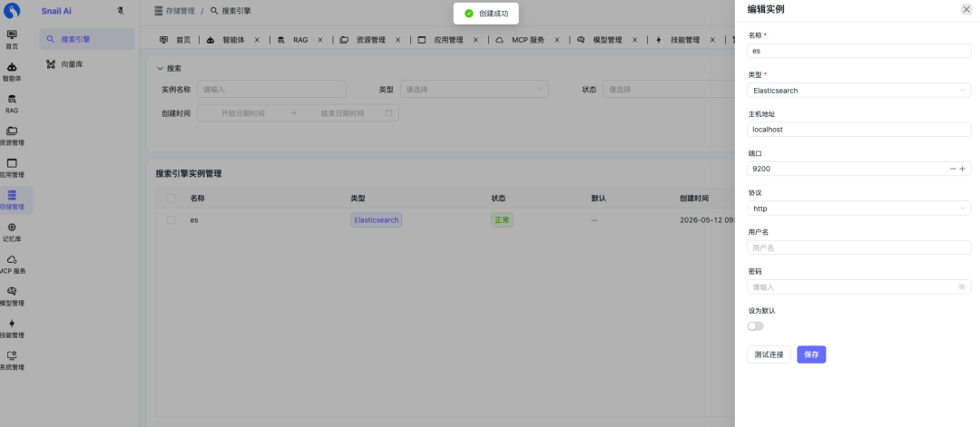Close the 技能管理 tab

coord(712,40)
